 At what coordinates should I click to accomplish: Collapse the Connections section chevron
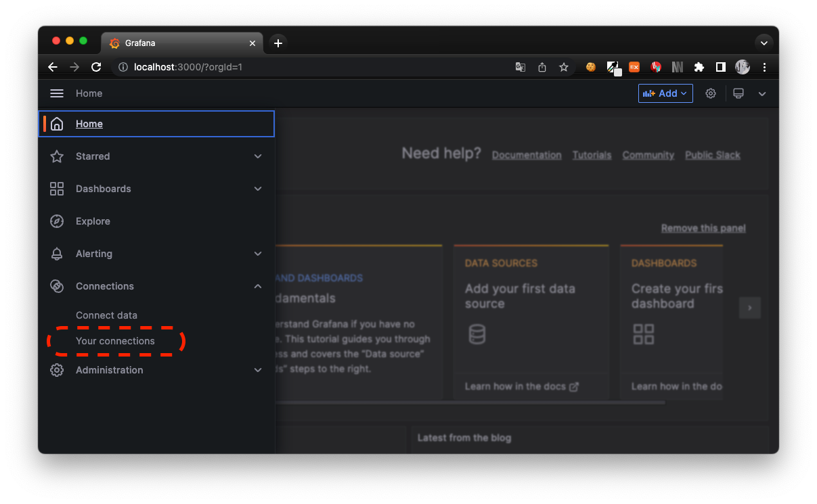[258, 286]
